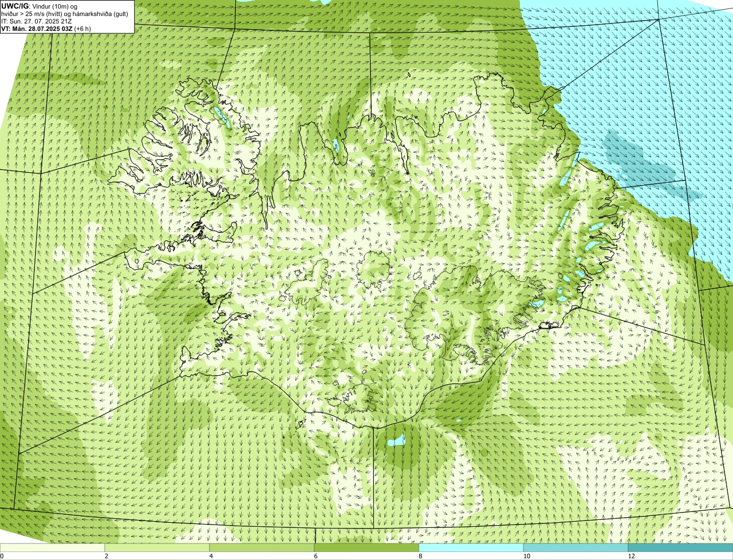
Task: Click the 'VT: Mán. 28.07.2025 03Z (+6 h)' line
Action: (x=46, y=28)
